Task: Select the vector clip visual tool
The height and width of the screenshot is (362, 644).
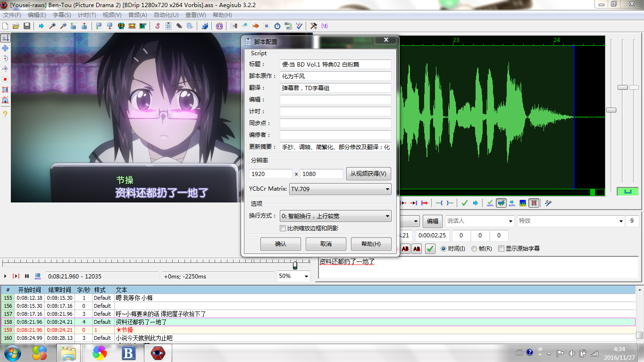Action: 5,100
